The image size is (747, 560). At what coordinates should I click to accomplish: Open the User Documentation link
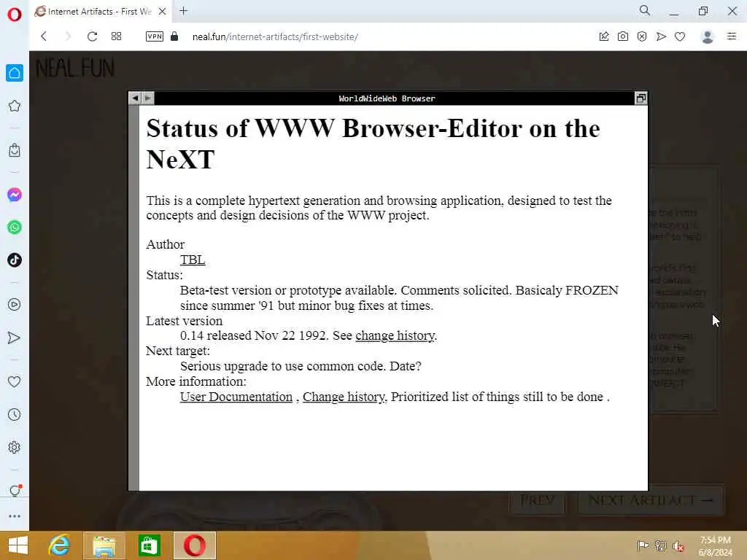(236, 397)
